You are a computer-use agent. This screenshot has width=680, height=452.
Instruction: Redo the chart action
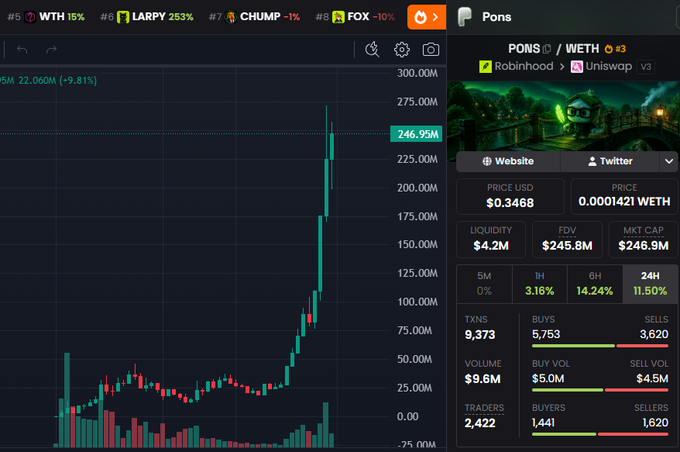(x=51, y=49)
